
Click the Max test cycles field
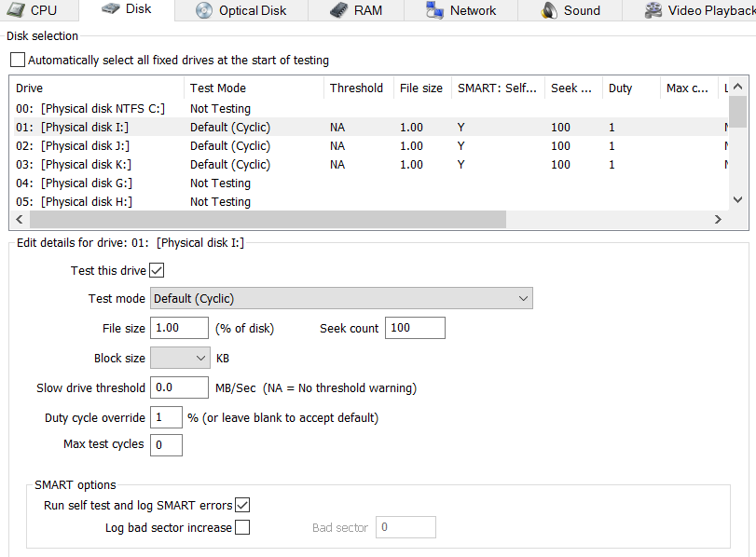point(166,444)
